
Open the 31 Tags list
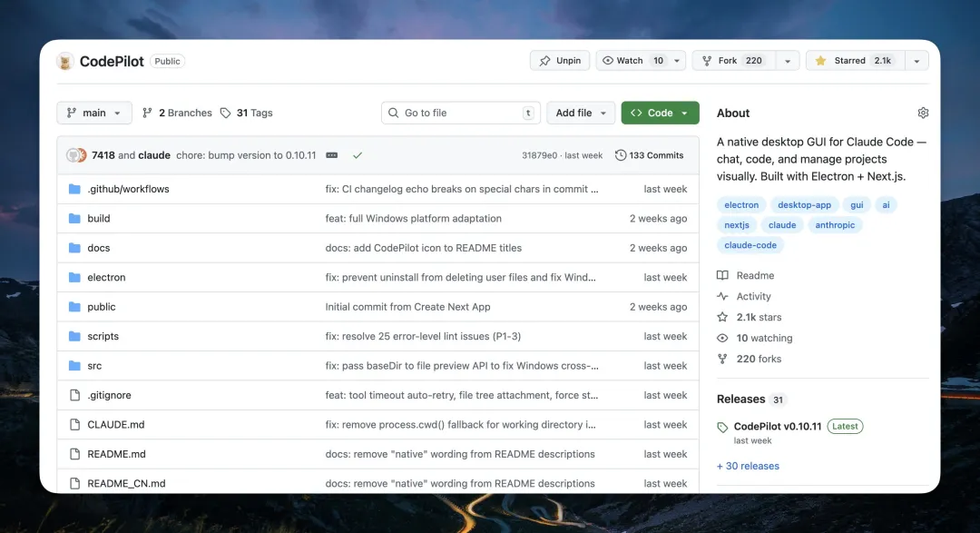(x=246, y=113)
